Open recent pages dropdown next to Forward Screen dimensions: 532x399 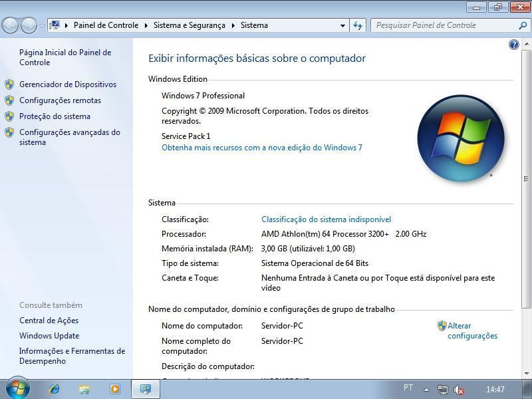tap(42, 25)
